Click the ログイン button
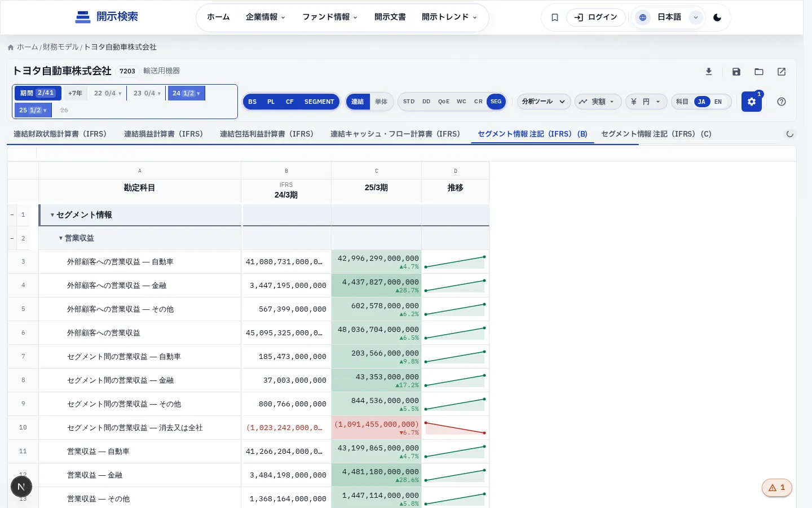812x508 pixels. tap(596, 17)
